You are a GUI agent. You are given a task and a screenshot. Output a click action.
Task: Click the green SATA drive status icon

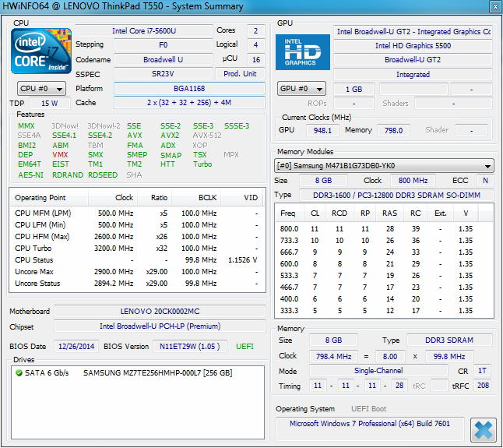coord(19,373)
